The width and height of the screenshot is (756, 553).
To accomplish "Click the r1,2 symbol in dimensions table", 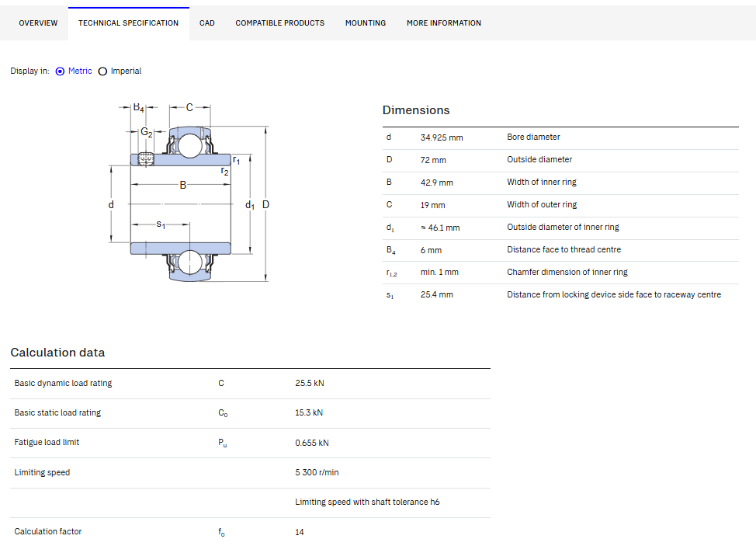I will point(391,273).
